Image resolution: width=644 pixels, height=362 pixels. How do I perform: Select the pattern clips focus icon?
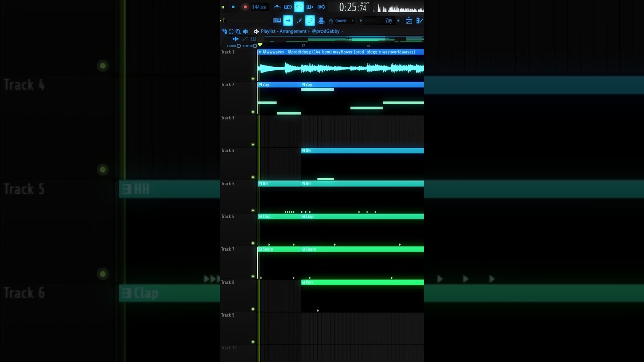click(253, 39)
